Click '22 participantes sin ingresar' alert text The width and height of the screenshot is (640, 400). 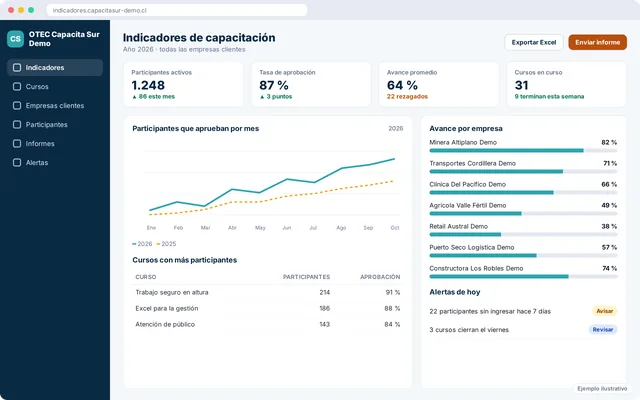click(x=490, y=311)
